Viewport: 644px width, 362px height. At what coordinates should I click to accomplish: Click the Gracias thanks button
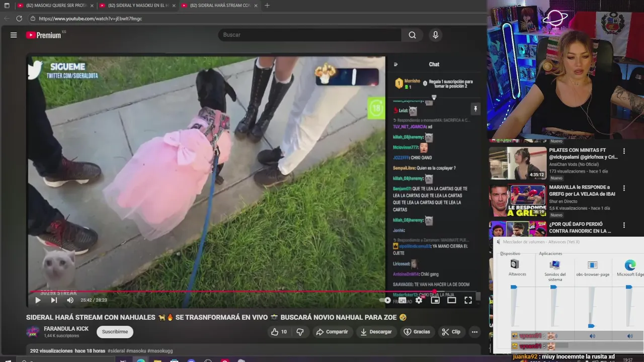[x=417, y=332]
